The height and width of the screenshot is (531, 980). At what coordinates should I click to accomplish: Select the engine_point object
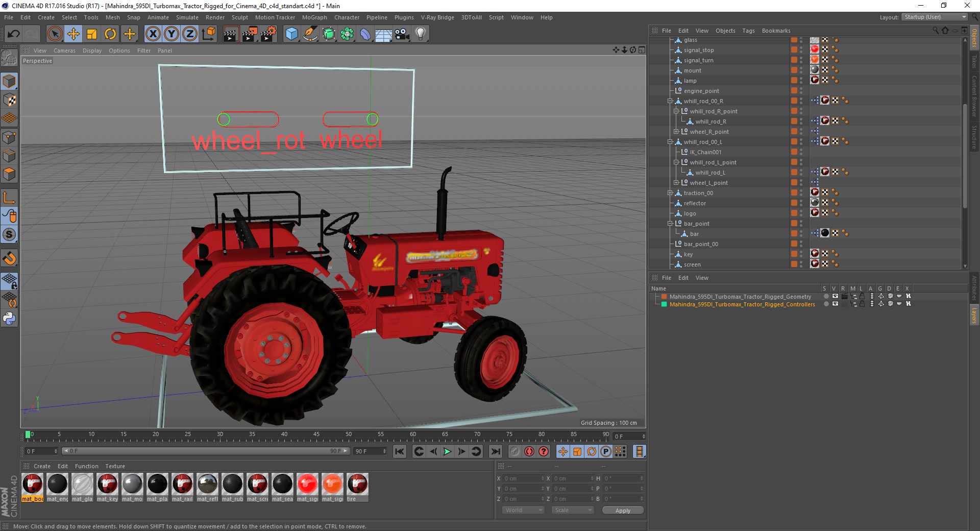701,91
